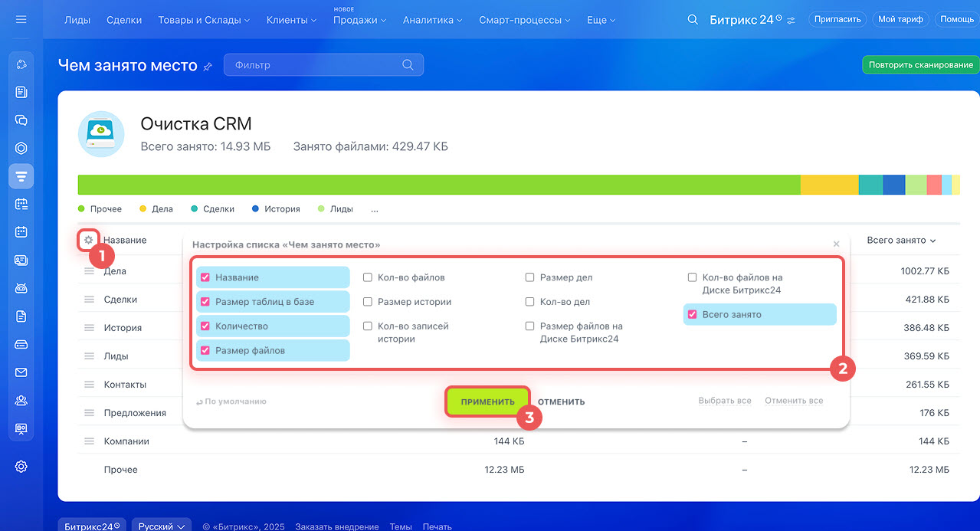Open settings gear at bottom of sidebar
980x531 pixels.
pyautogui.click(x=21, y=467)
